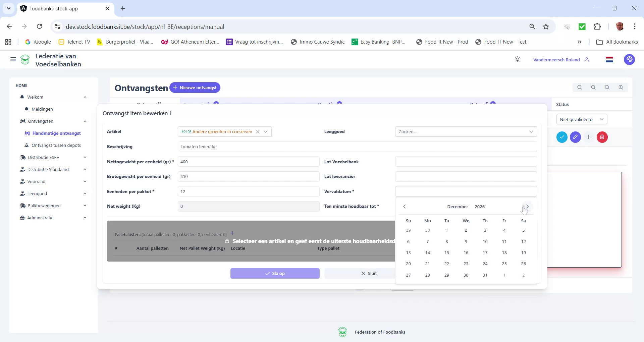
Task: Open the Leeggoed search dropdown in the dialog
Action: (x=531, y=131)
